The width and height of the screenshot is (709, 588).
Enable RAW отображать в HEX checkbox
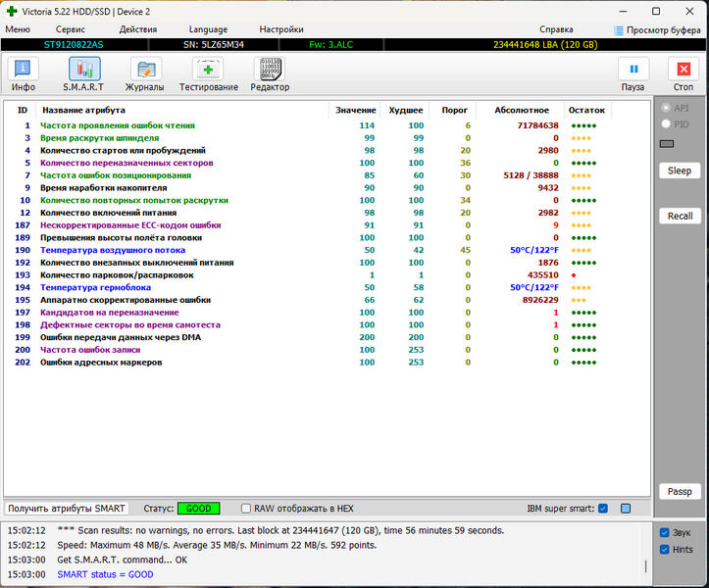pos(246,509)
